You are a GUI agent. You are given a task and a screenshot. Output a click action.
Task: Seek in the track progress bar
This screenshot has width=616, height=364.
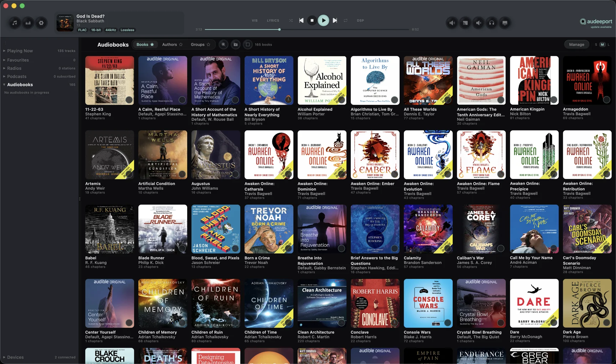pos(307,30)
